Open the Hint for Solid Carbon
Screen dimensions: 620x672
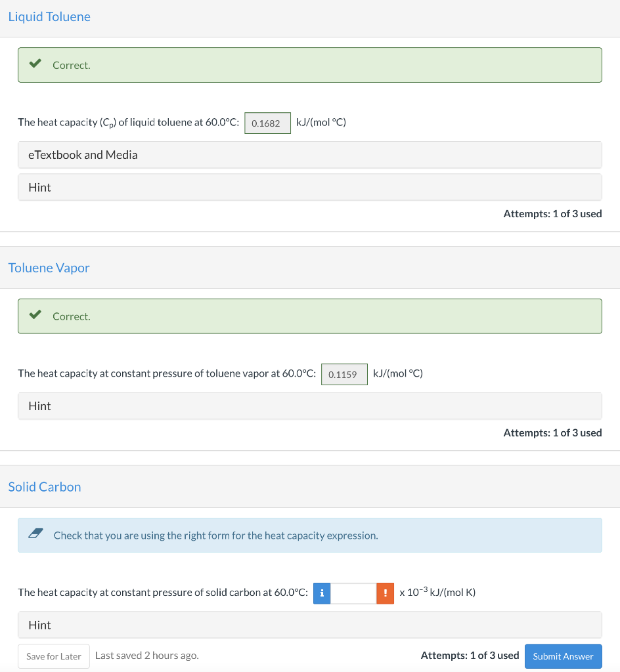click(x=309, y=625)
